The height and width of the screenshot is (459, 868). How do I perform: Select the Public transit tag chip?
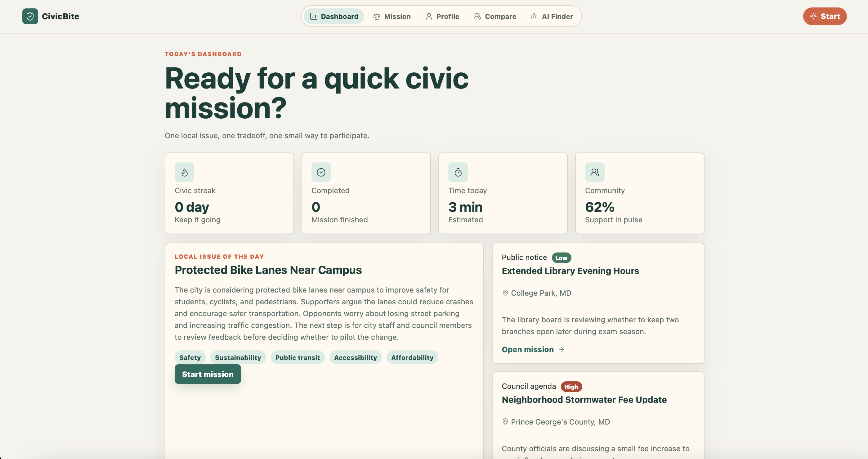(297, 357)
